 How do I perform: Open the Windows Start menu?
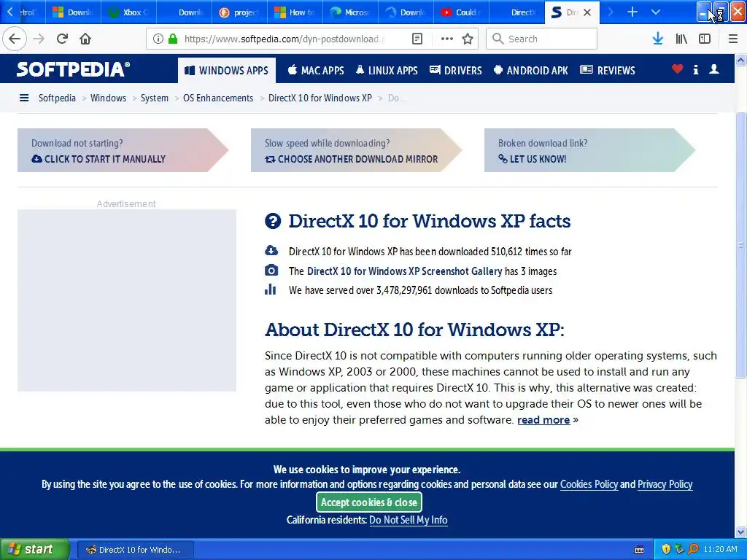(x=35, y=549)
